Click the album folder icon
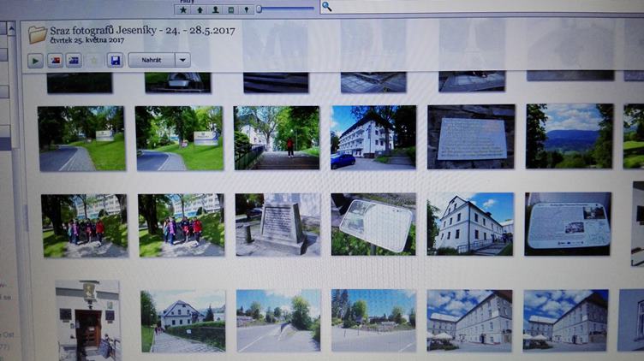The image size is (644, 361). pos(38,34)
